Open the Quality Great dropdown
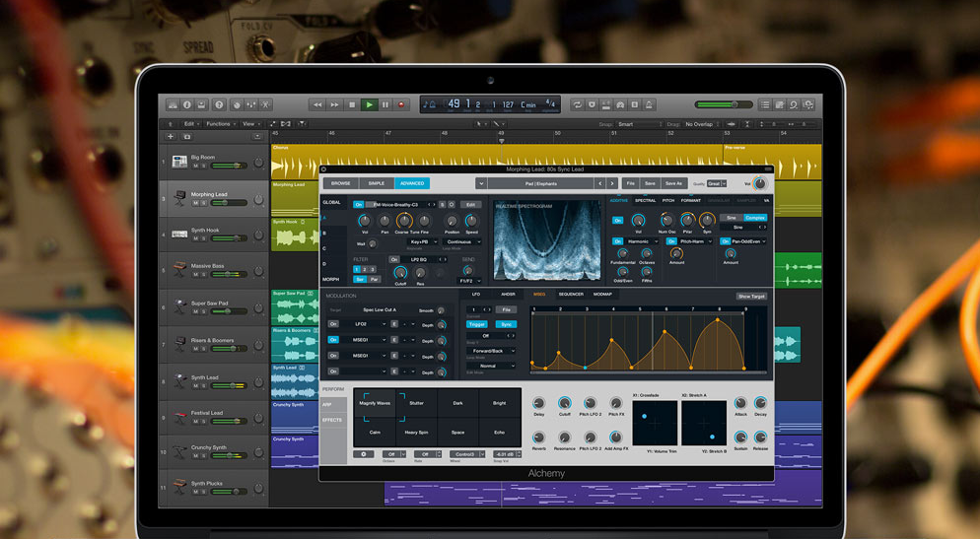This screenshot has width=980, height=539. click(716, 183)
